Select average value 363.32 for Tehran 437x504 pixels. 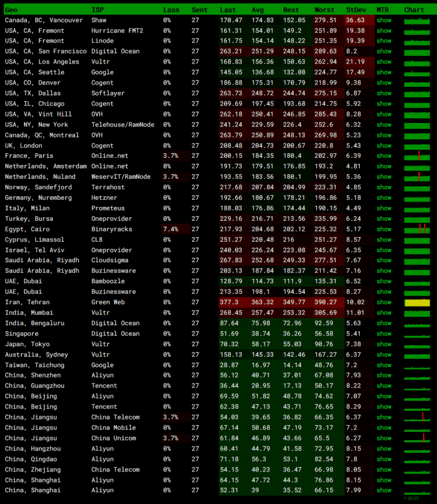click(263, 302)
